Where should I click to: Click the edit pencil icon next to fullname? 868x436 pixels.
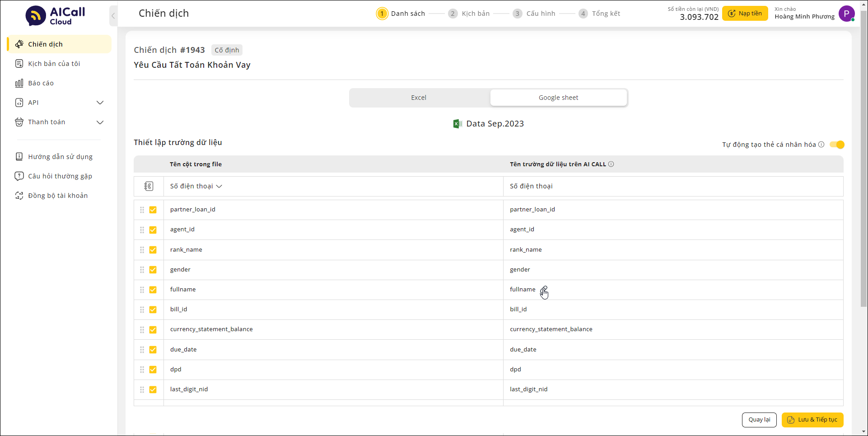(x=544, y=290)
